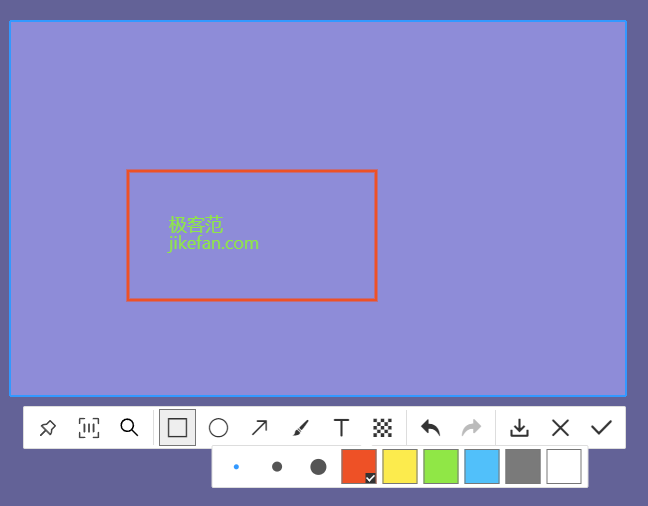648x506 pixels.
Task: Pick the blue color swatch
Action: 482,466
